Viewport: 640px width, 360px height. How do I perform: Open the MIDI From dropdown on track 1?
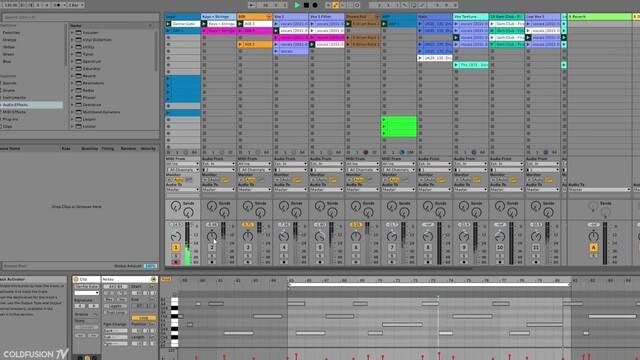182,164
